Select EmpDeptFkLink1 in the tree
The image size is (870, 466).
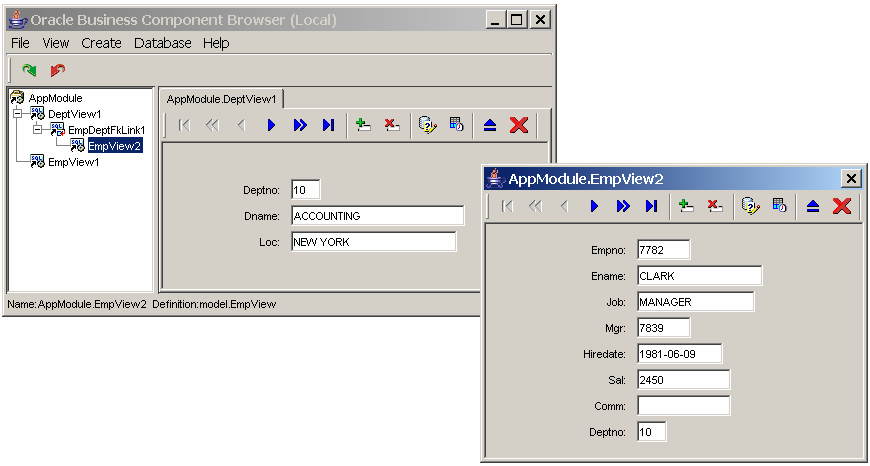click(x=107, y=130)
